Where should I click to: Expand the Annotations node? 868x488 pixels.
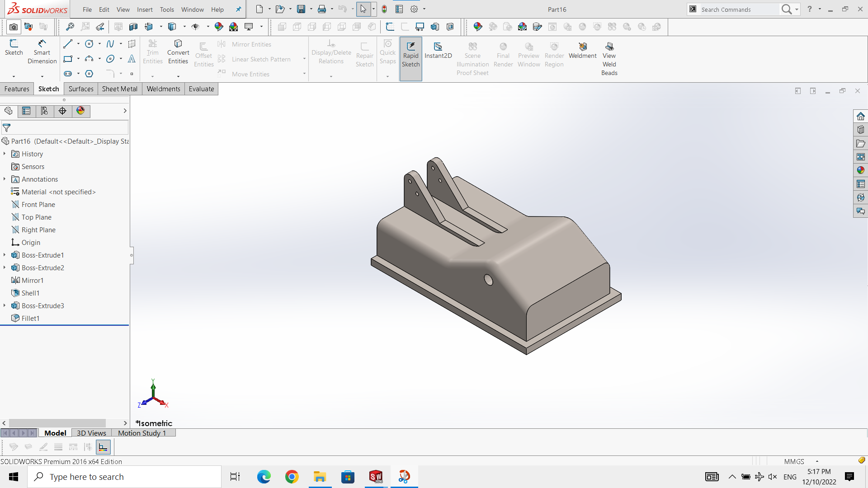click(x=5, y=179)
